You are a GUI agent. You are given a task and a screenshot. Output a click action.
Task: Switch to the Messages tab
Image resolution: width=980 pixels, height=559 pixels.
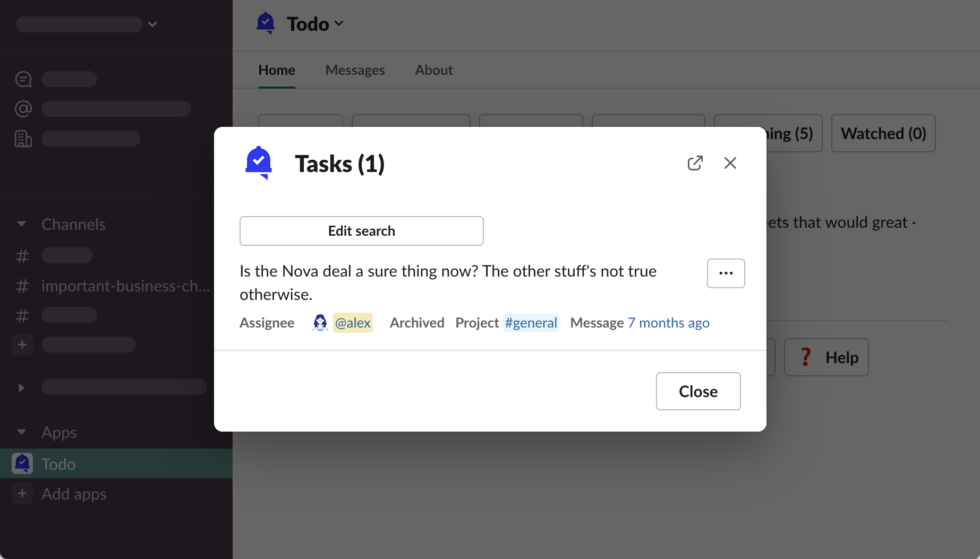coord(355,70)
